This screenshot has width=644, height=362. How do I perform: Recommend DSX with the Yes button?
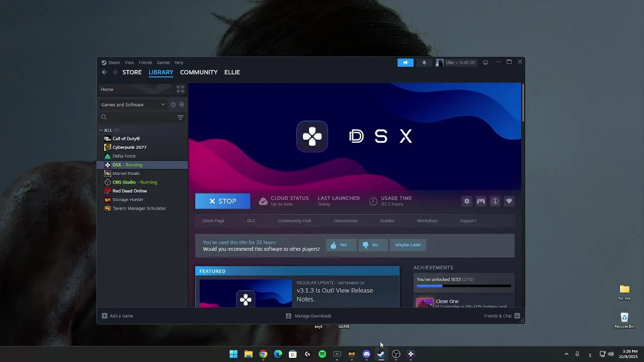(x=342, y=245)
